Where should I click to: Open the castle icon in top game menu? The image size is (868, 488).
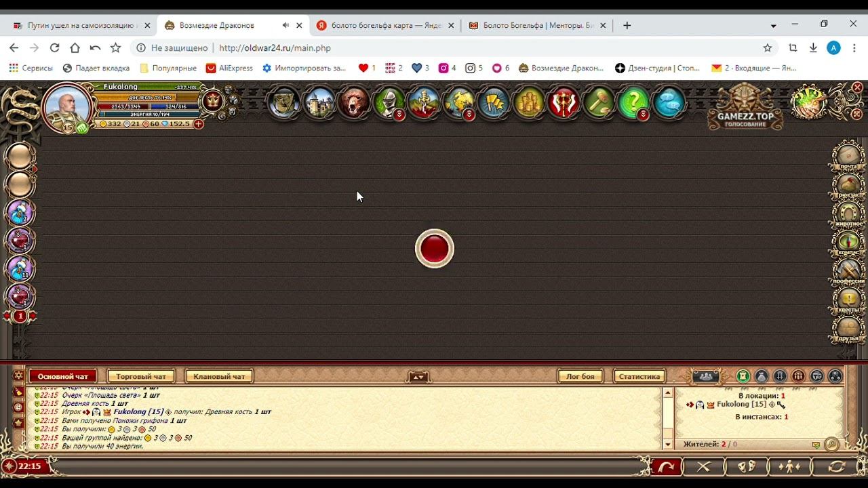click(x=319, y=103)
